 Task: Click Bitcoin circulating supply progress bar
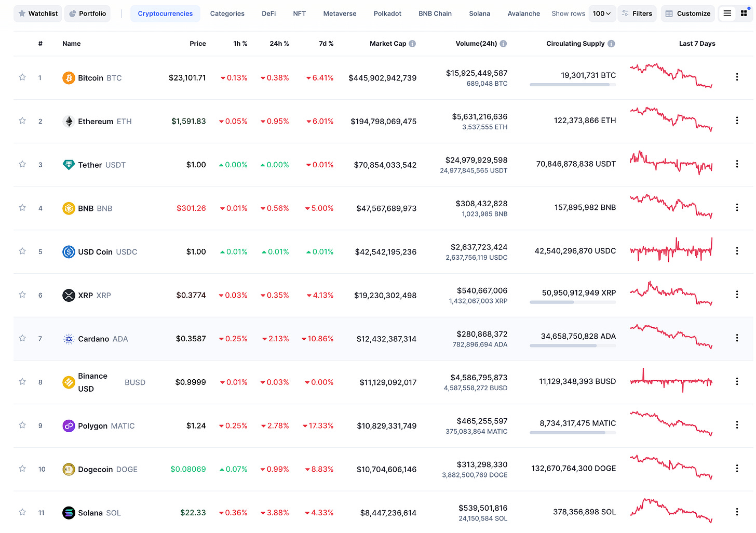pyautogui.click(x=573, y=85)
